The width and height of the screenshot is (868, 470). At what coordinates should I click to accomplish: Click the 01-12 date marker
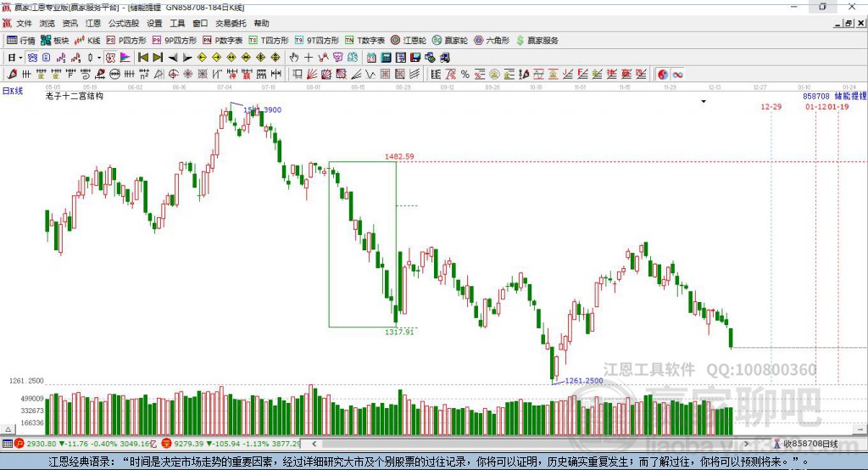(816, 107)
